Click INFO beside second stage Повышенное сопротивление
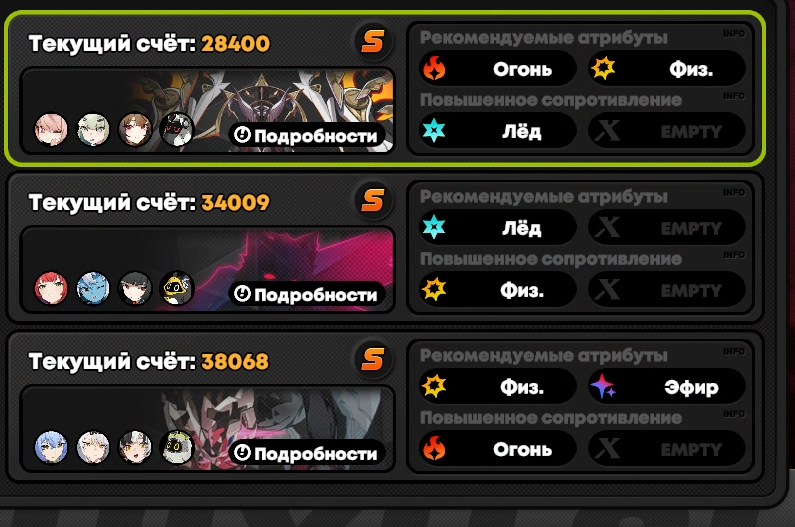This screenshot has width=795, height=527. coord(734,255)
